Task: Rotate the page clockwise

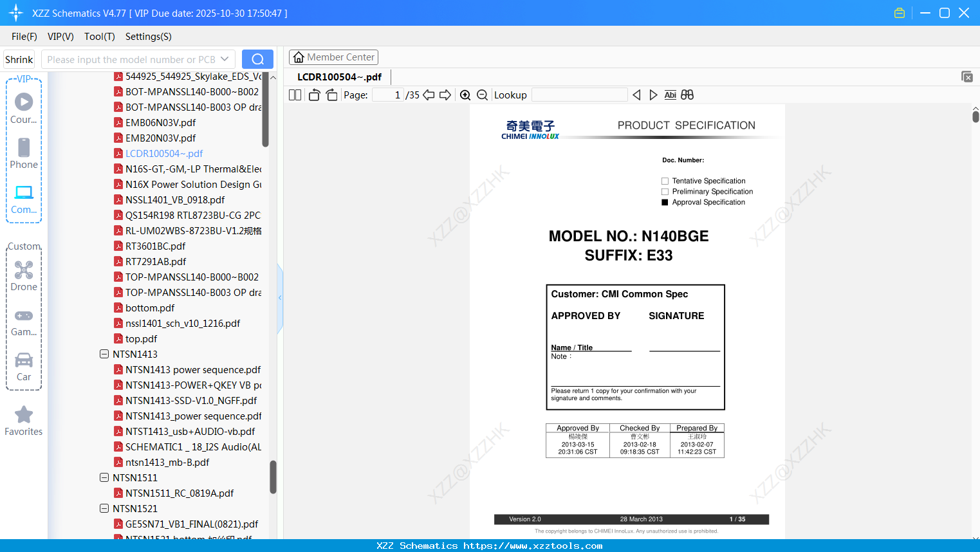Action: (331, 95)
